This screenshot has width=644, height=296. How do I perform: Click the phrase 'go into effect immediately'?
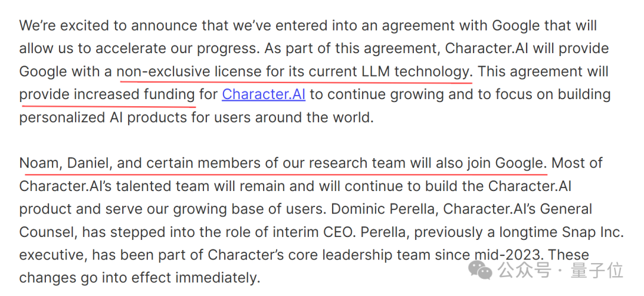(x=168, y=278)
